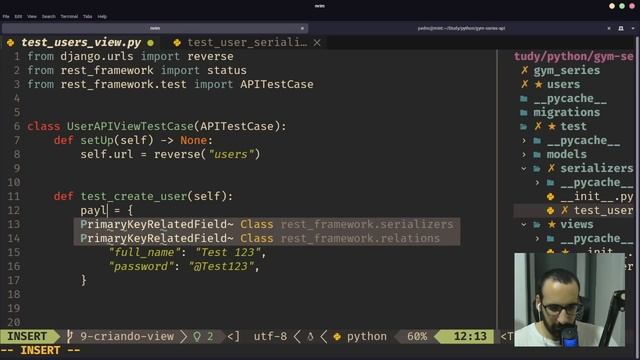Collapse the serializers folder chevron
The height and width of the screenshot is (360, 640).
[x=524, y=169]
